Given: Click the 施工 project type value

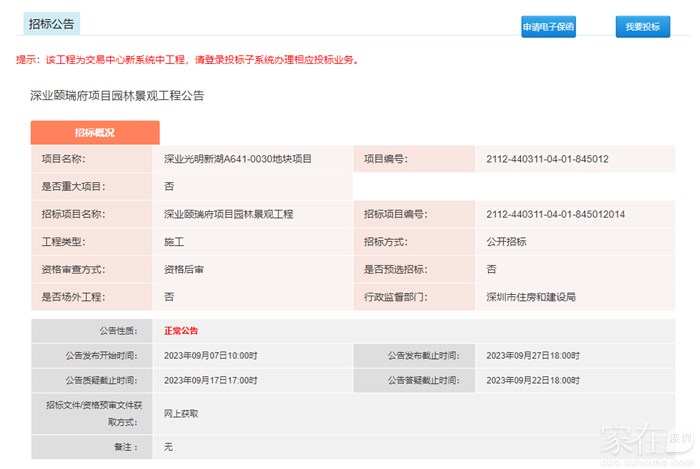Looking at the screenshot, I should coord(174,242).
